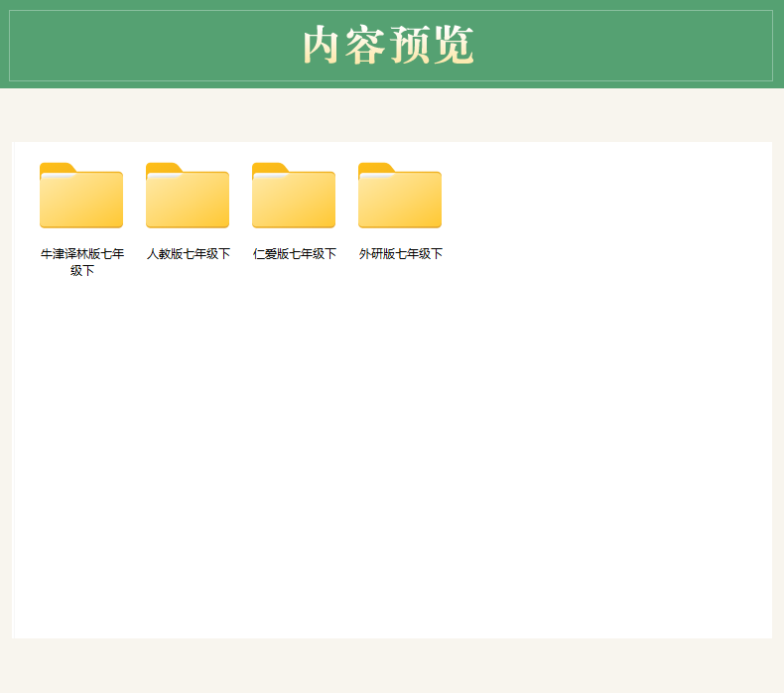Viewport: 784px width, 693px height.
Task: Open the 外研版七年级下 folder icon
Action: [400, 196]
